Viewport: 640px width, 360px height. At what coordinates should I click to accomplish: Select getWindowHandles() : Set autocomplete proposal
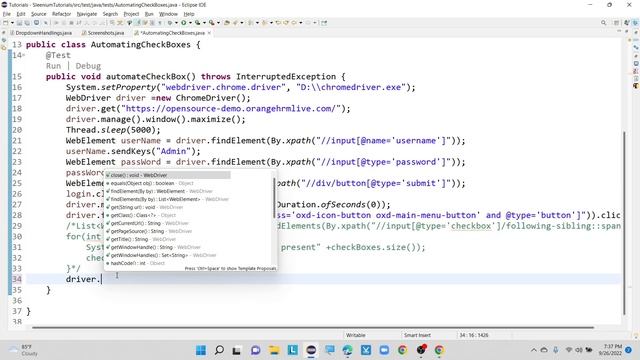(168, 255)
